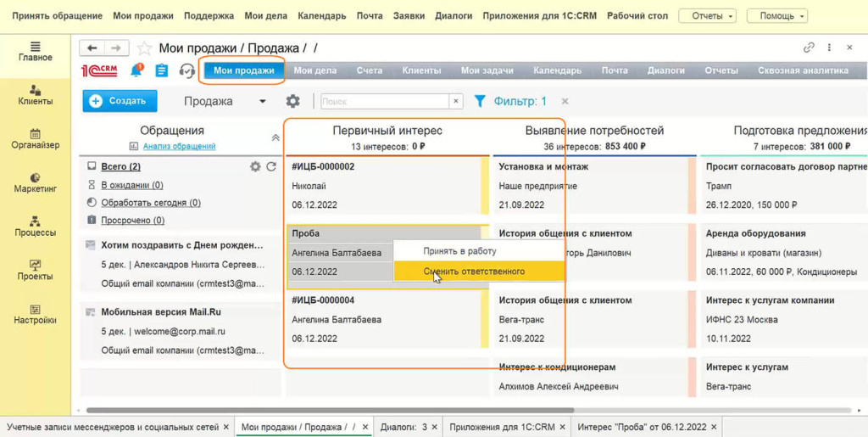The image size is (868, 437).
Task: Open gear settings in Обращения panel
Action: [255, 167]
